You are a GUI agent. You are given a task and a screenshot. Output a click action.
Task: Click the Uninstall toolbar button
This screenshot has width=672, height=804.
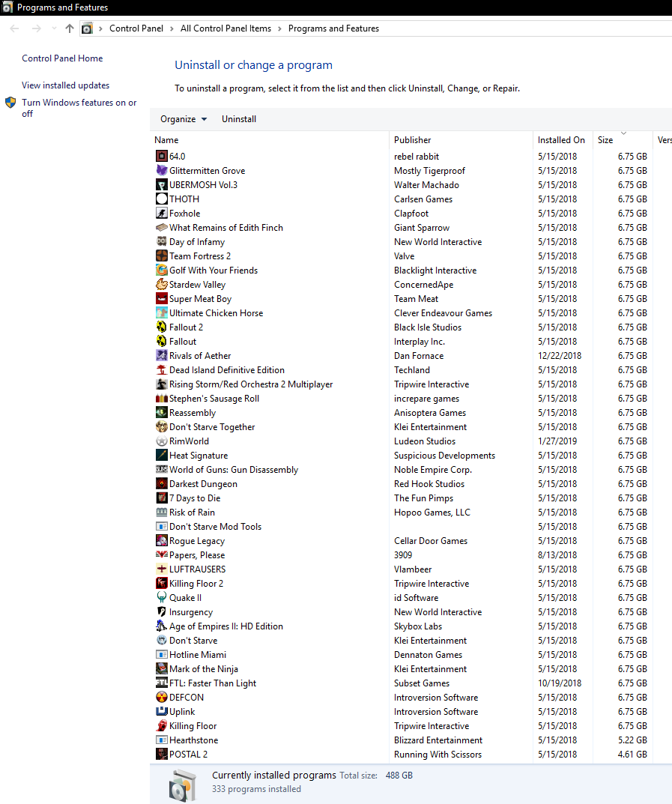(x=239, y=119)
